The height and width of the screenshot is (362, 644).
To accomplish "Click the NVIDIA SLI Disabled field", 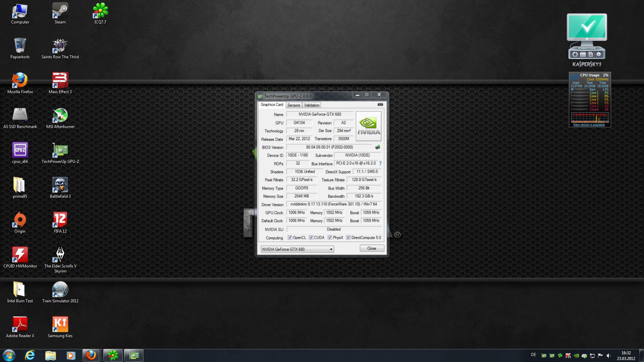I will pos(334,229).
